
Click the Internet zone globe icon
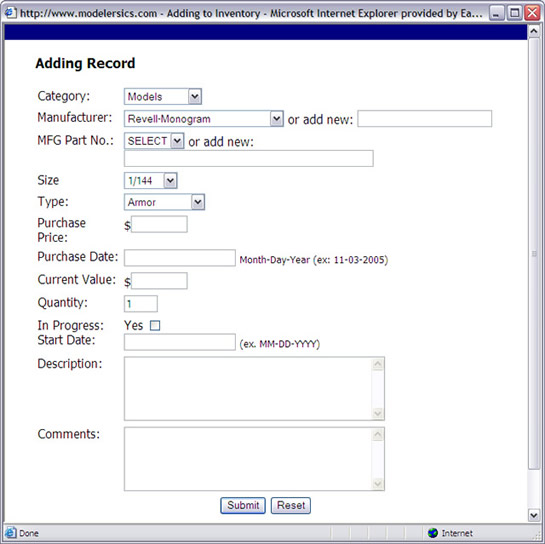coord(433,533)
